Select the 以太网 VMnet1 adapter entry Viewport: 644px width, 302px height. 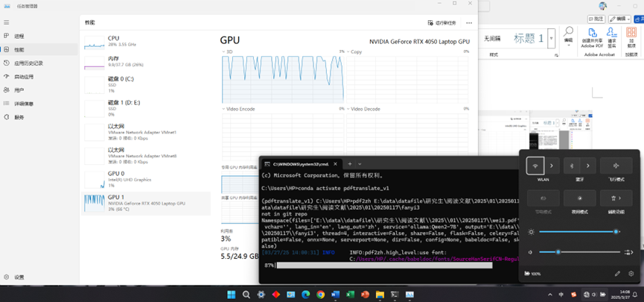tap(146, 133)
